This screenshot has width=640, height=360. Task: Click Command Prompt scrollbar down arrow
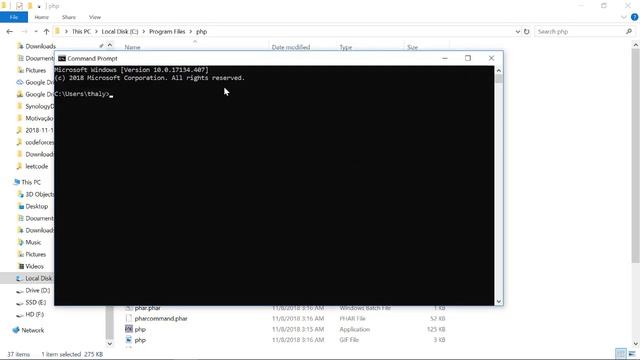coord(498,301)
